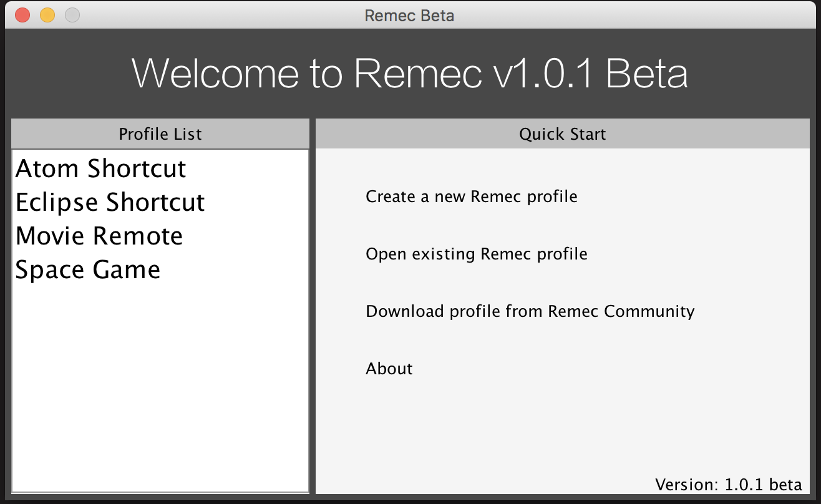Minimize the Remec Beta window
This screenshot has height=504, width=821.
[47, 15]
